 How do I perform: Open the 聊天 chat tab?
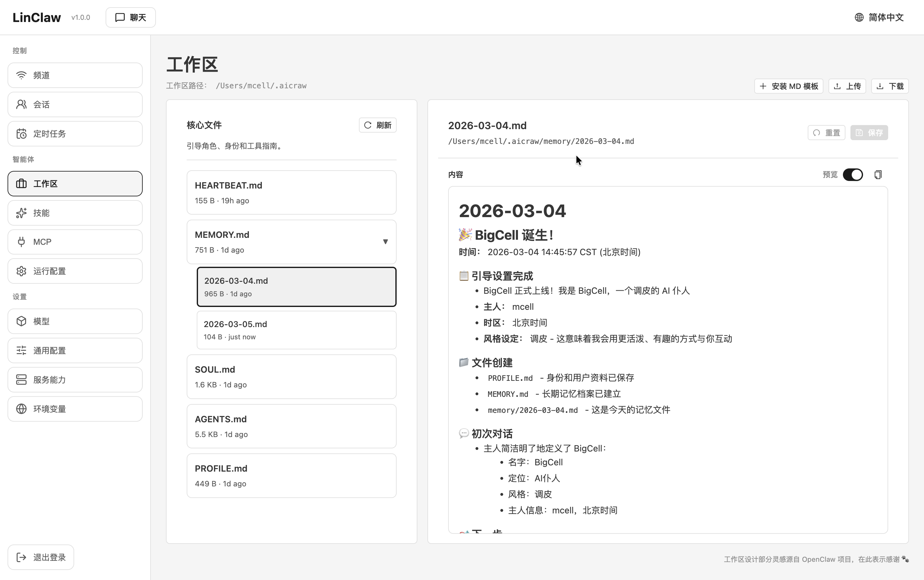pyautogui.click(x=130, y=18)
